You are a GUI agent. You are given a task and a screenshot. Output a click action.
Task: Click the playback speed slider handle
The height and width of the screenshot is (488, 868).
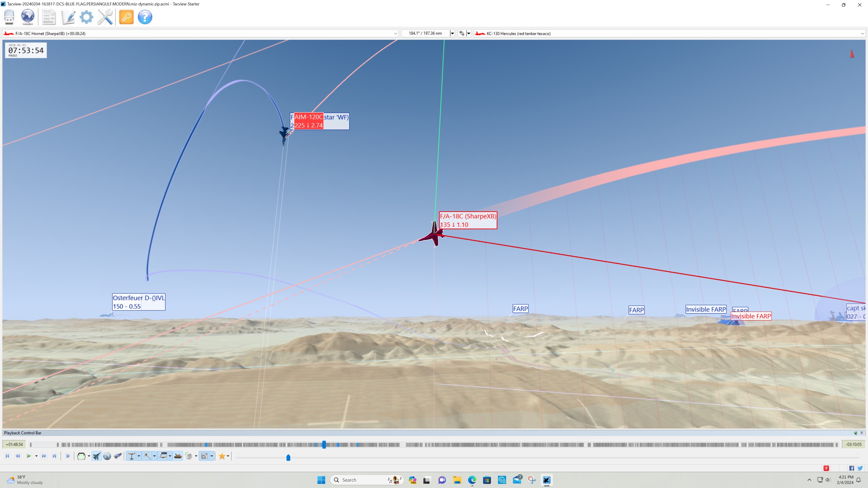click(288, 457)
